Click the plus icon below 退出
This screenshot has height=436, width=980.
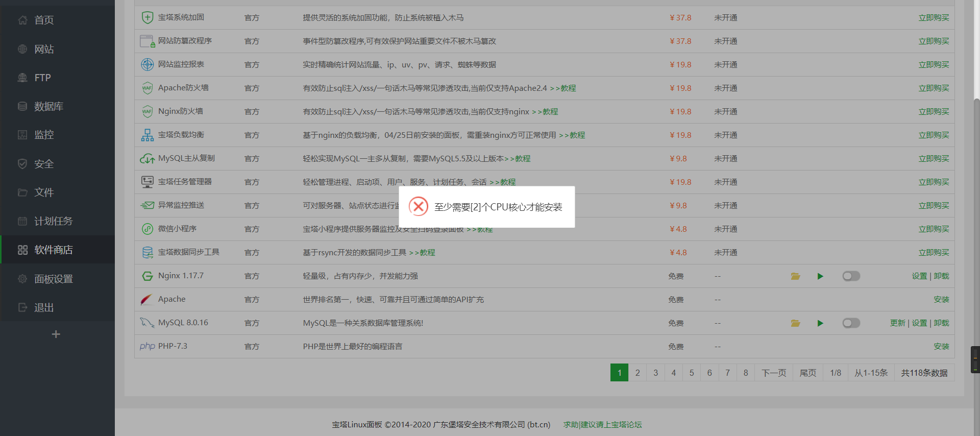56,334
